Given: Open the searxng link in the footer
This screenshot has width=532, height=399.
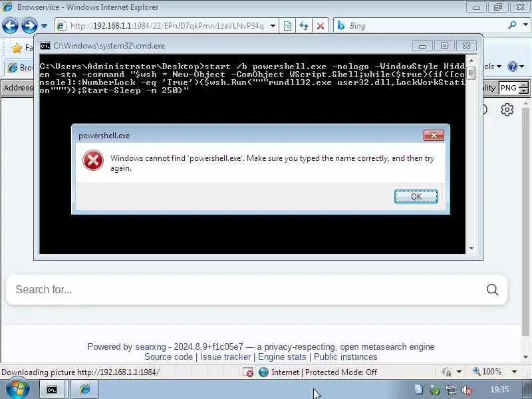Looking at the screenshot, I should click(150, 346).
